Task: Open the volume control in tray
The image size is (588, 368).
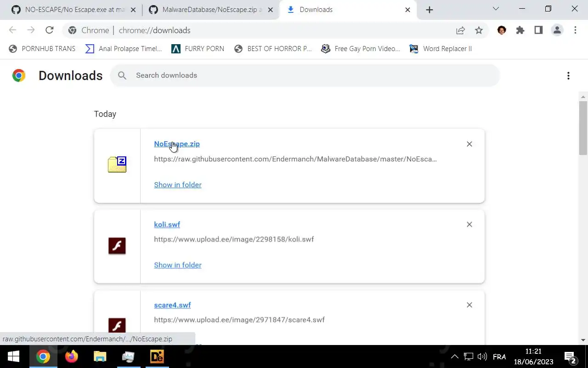Action: (x=482, y=356)
